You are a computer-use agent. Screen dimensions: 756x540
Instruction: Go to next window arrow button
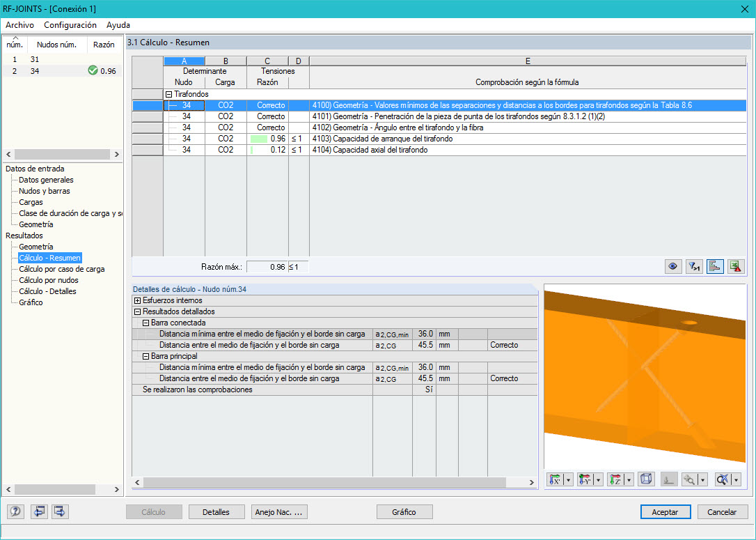point(60,511)
